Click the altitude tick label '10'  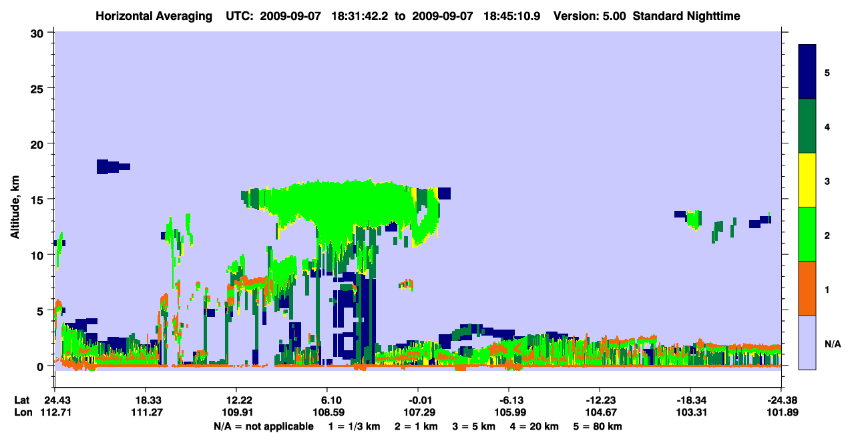click(39, 255)
